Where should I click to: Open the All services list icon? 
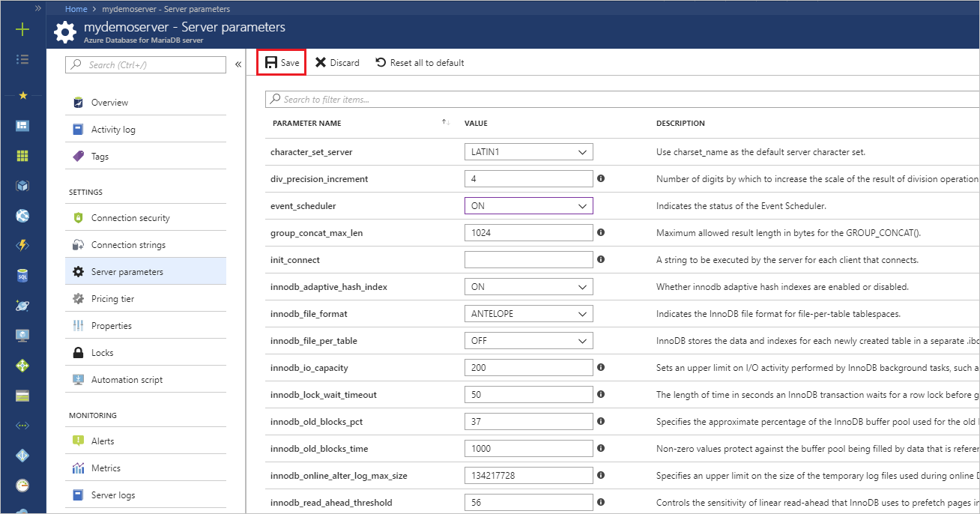[x=22, y=58]
